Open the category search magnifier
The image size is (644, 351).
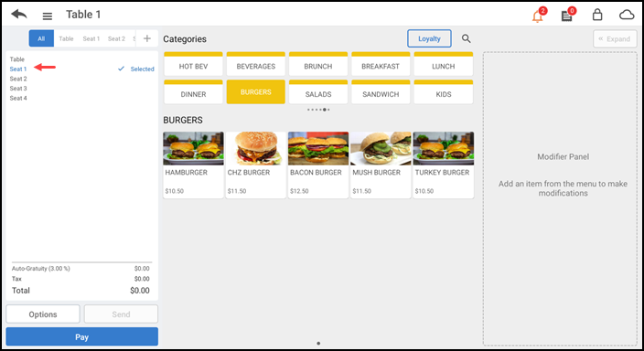tap(466, 38)
